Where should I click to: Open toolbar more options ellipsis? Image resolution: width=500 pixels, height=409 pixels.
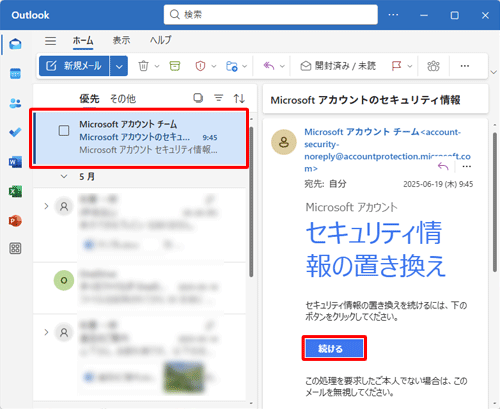click(x=465, y=66)
